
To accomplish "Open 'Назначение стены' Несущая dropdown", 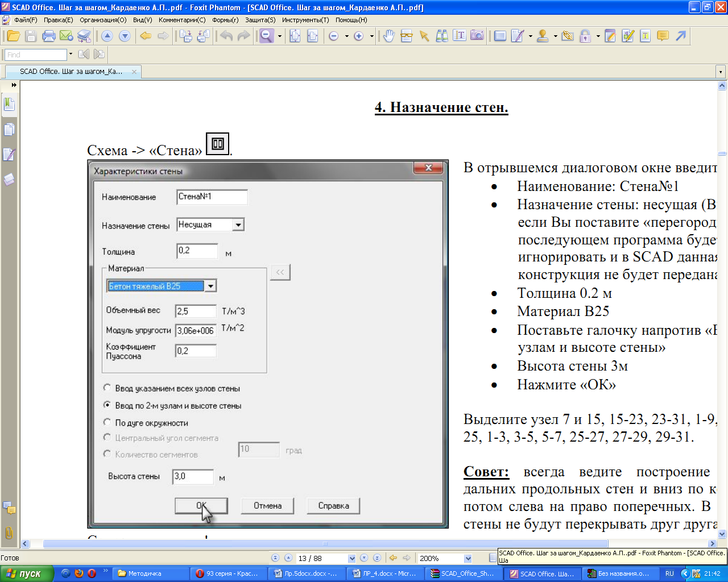I will (238, 225).
